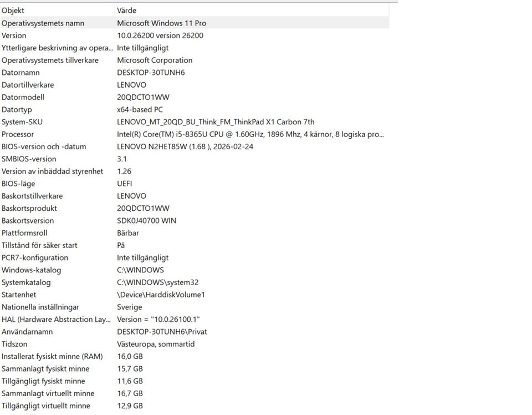Click the Objekt column header
Image resolution: width=532 pixels, height=415 pixels.
pyautogui.click(x=57, y=10)
